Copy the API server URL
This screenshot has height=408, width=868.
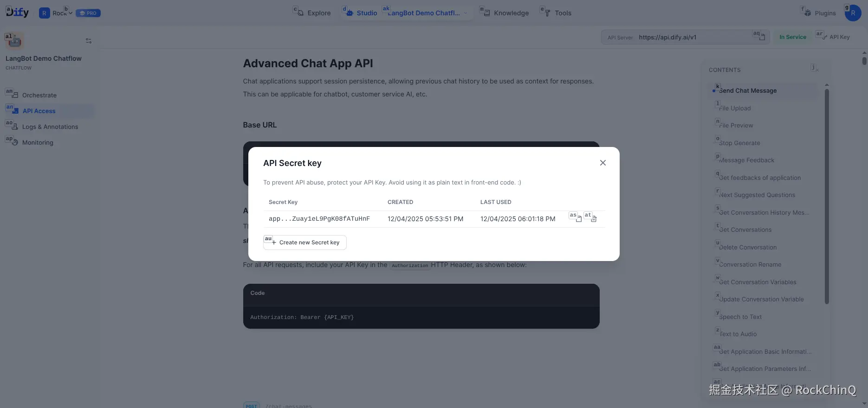point(762,37)
